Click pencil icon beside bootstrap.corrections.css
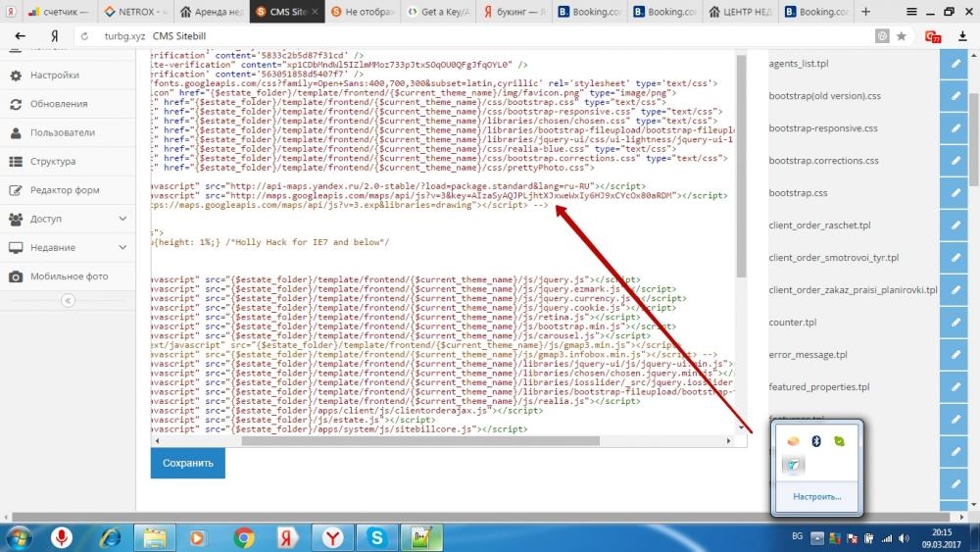The image size is (980, 552). 954,161
